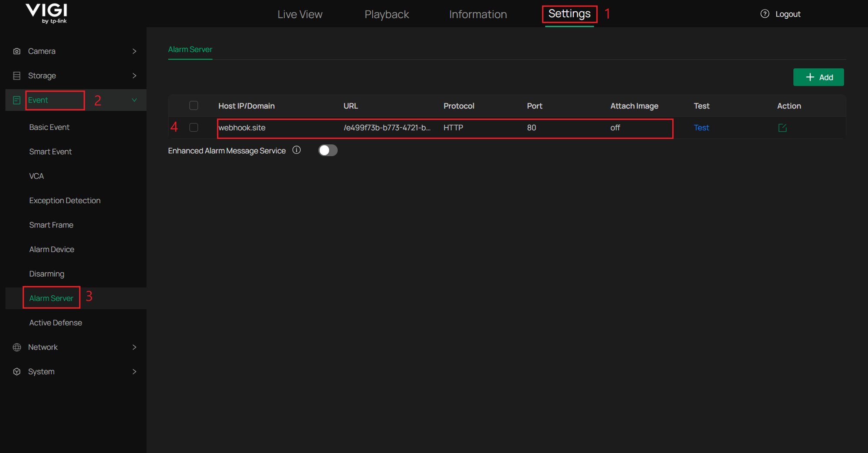The height and width of the screenshot is (453, 868).
Task: Click the Camera icon in sidebar
Action: coord(17,51)
